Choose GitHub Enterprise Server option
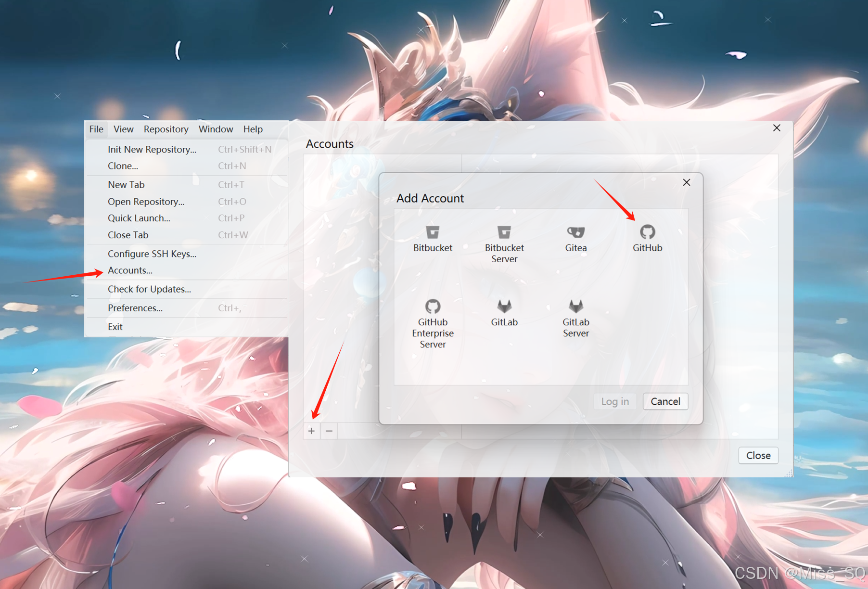Screen dimensions: 868x589 433,324
